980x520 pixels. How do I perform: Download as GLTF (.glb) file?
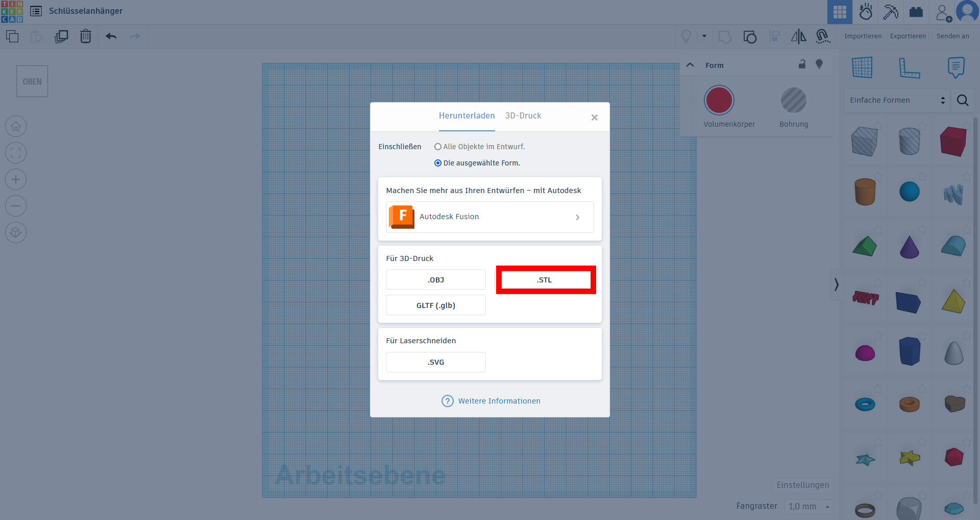tap(436, 305)
